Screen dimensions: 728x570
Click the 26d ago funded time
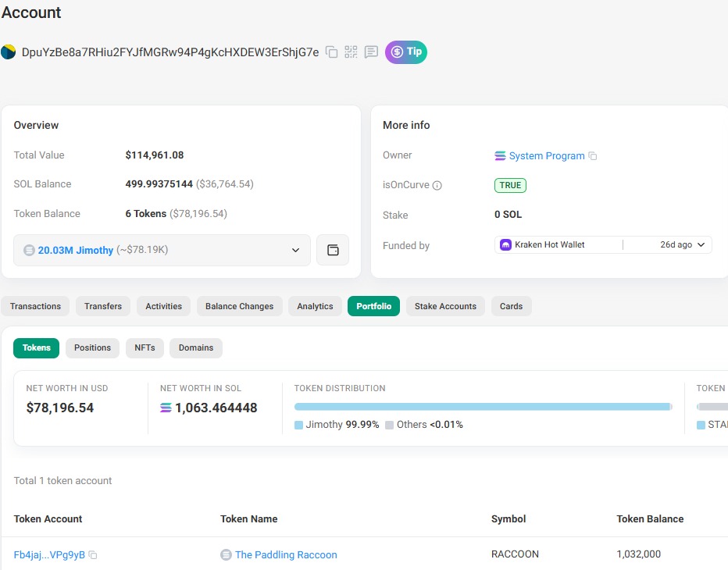[676, 244]
